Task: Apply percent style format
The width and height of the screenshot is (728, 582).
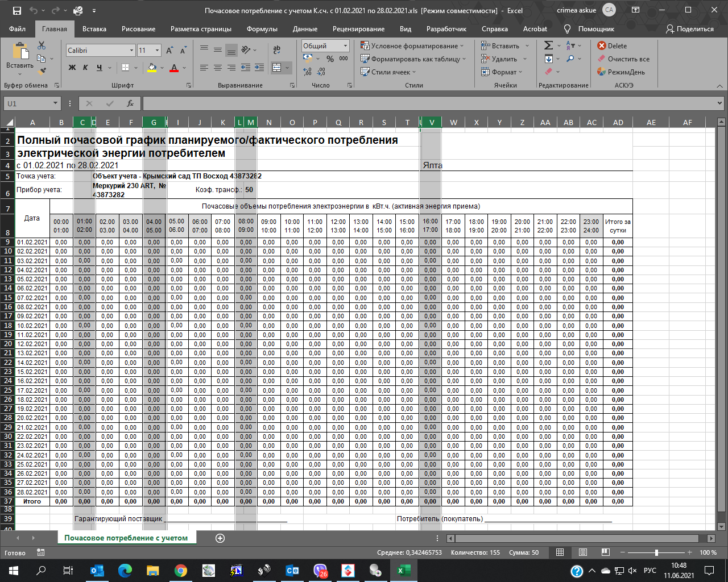Action: coord(330,59)
